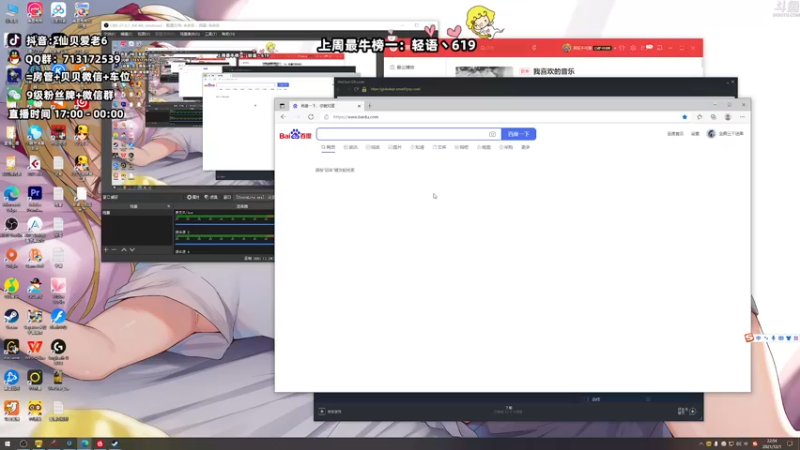Image resolution: width=800 pixels, height=450 pixels.
Task: Open Edge collections
Action: 713,117
